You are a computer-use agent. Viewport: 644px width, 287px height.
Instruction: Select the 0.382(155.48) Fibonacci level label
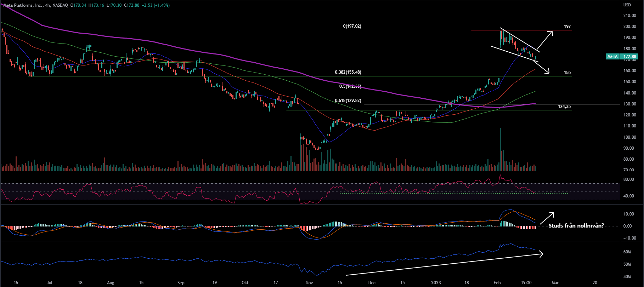pyautogui.click(x=348, y=73)
